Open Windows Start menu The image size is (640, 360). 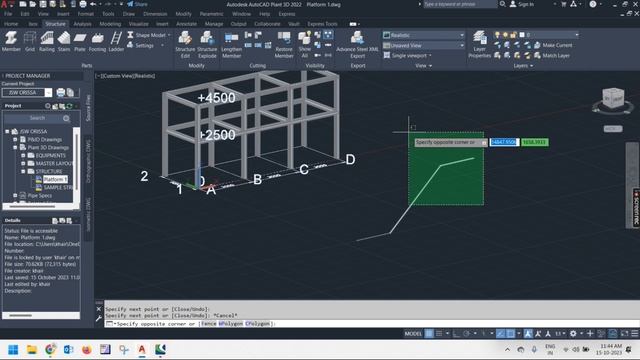point(13,350)
